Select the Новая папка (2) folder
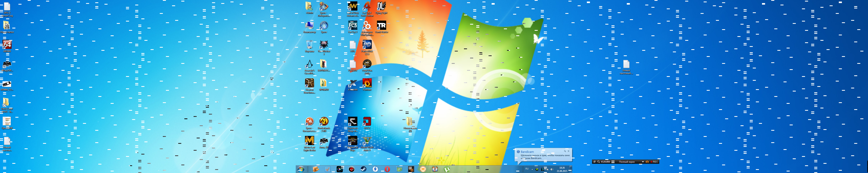This screenshot has height=173, width=868. click(410, 124)
